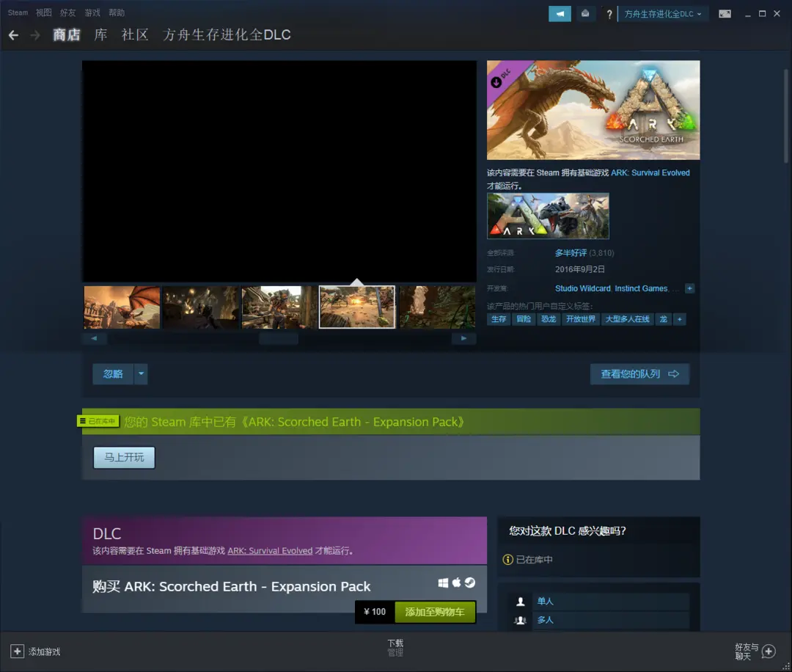The height and width of the screenshot is (672, 792).
Task: Click the 忽略 button
Action: point(113,374)
